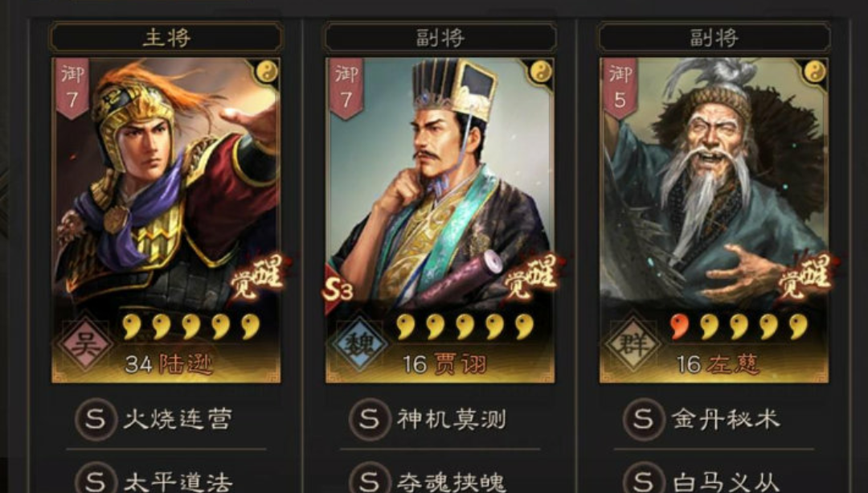This screenshot has width=868, height=493.
Task: Click the yin-yang icon on 陆逊's card
Action: (x=266, y=72)
